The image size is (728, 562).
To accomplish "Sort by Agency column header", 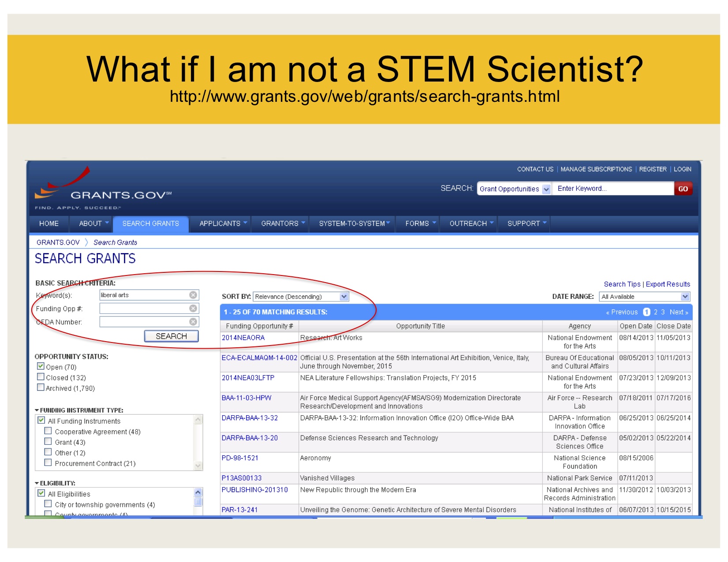I will pyautogui.click(x=579, y=326).
